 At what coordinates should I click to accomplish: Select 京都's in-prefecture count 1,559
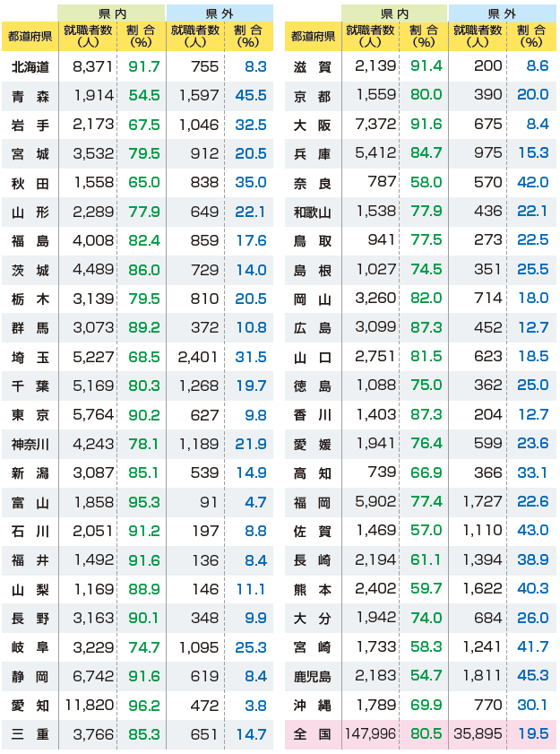[x=376, y=95]
